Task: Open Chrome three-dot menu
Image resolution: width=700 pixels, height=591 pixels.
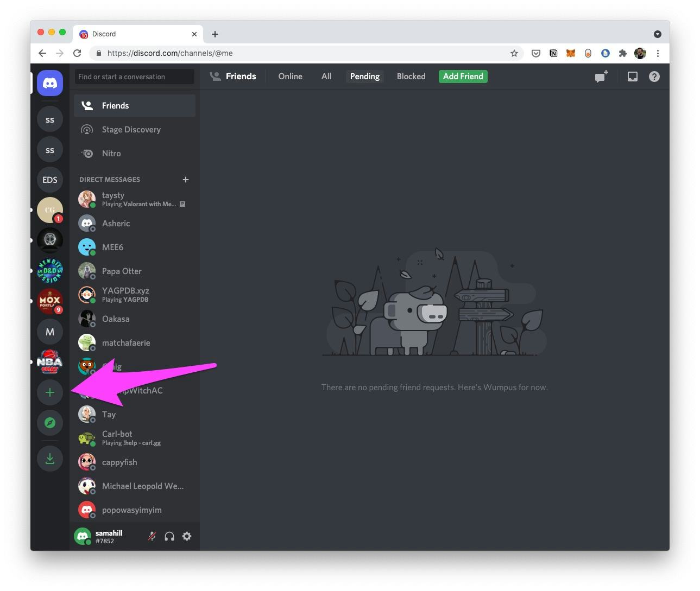Action: click(658, 53)
